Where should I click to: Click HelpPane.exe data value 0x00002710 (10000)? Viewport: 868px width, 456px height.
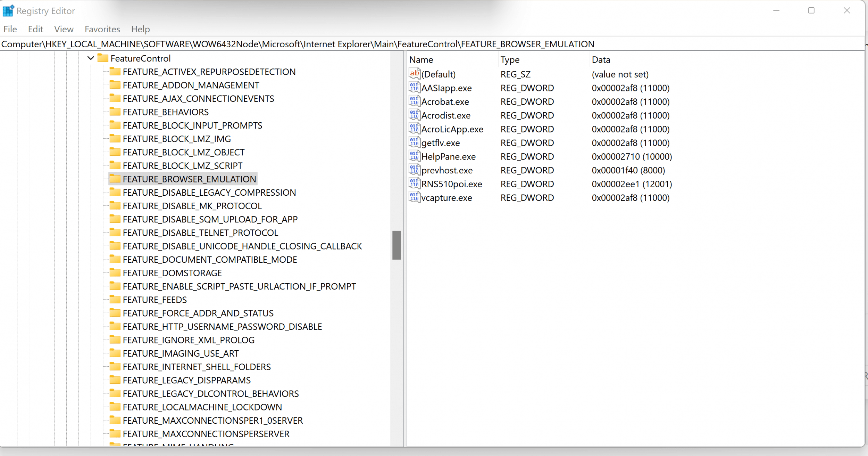[x=632, y=157]
